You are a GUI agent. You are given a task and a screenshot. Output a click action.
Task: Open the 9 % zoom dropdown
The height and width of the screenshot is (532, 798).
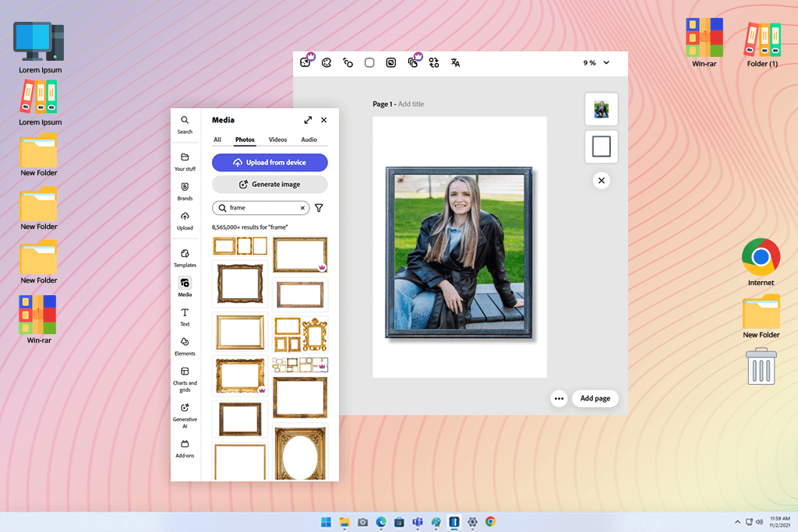(x=596, y=62)
